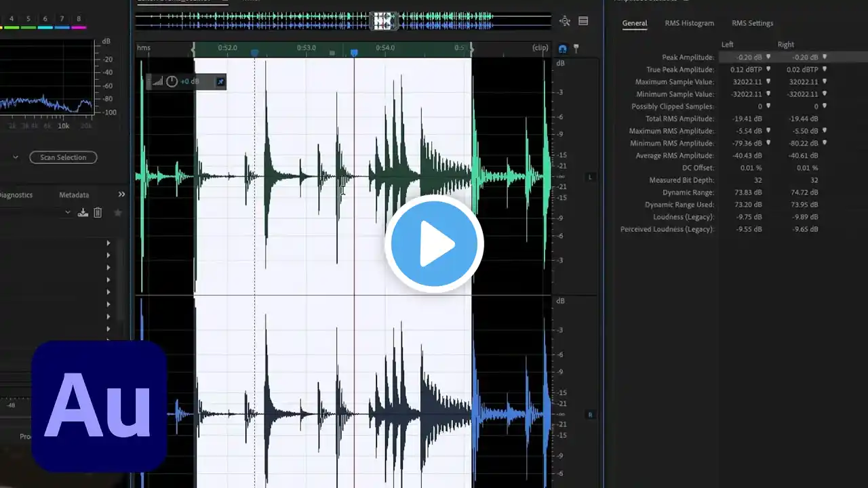Image resolution: width=868 pixels, height=488 pixels.
Task: Toggle the right channel R enable button
Action: click(590, 414)
